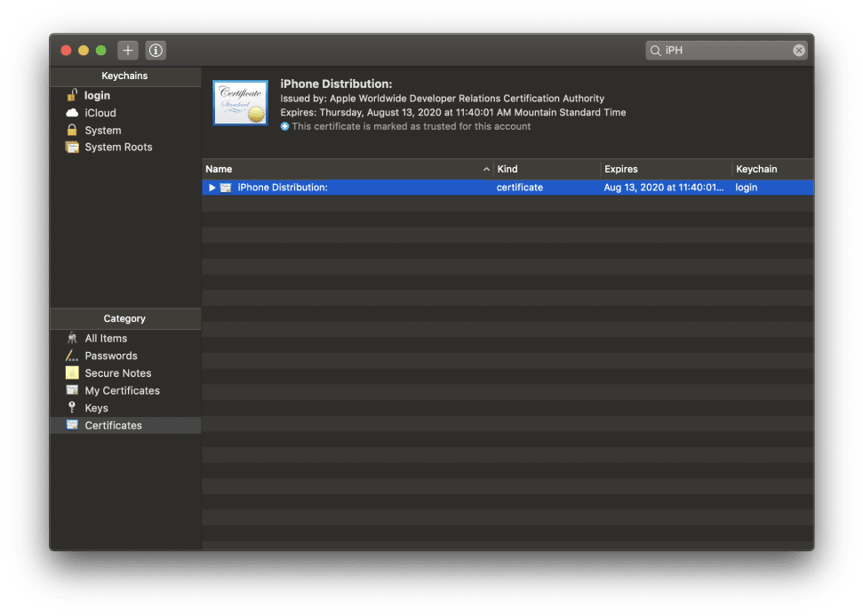Select the iCloud keychain cloud icon
863x616 pixels.
tap(72, 113)
